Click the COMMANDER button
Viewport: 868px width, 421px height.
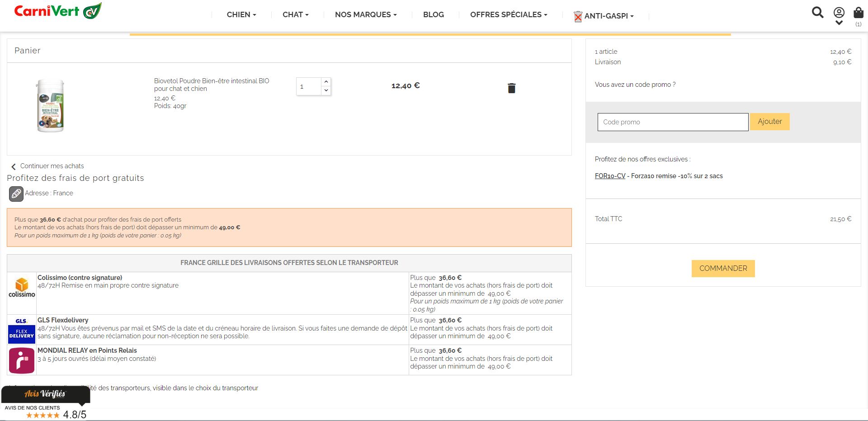click(x=723, y=269)
